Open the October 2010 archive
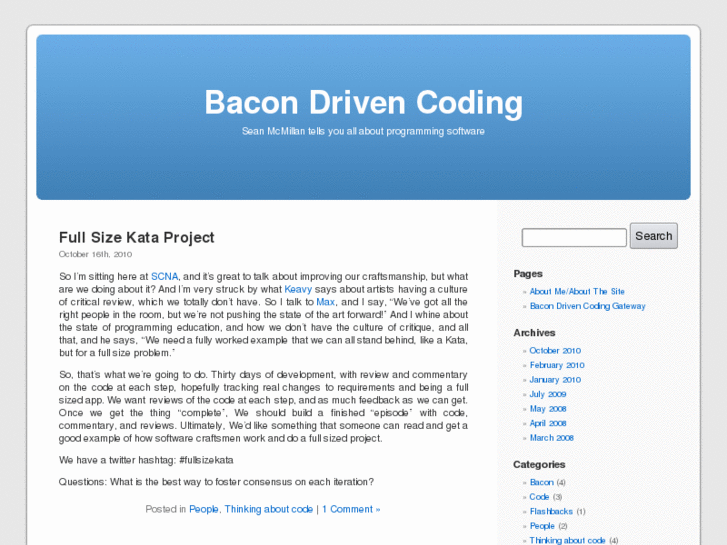Viewport: 727px width, 545px height. click(555, 351)
